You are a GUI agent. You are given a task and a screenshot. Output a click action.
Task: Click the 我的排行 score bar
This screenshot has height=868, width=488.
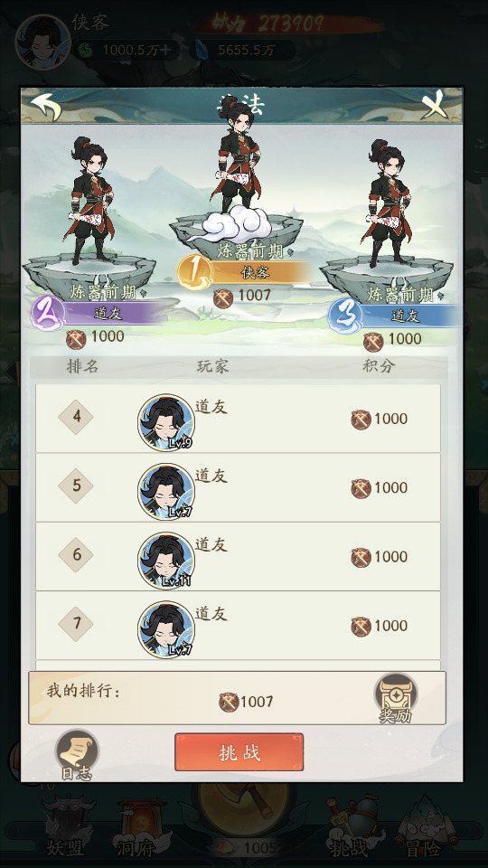pos(237,698)
